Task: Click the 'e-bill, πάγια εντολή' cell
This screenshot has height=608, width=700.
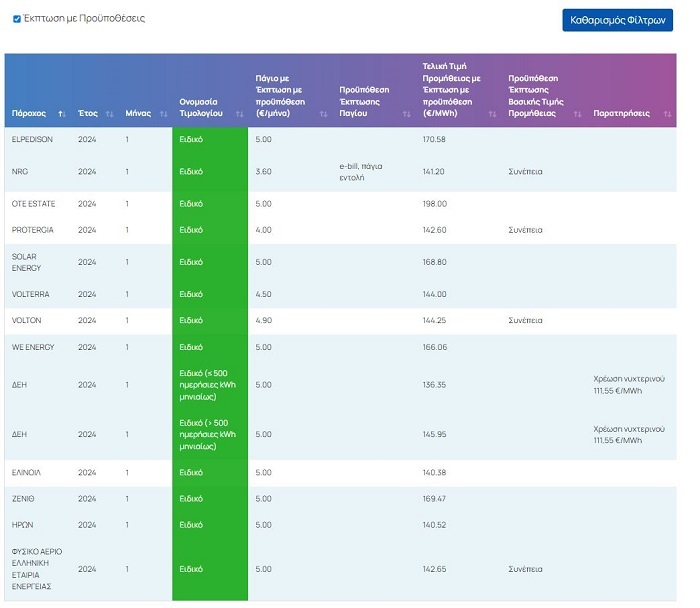Action: coord(361,171)
